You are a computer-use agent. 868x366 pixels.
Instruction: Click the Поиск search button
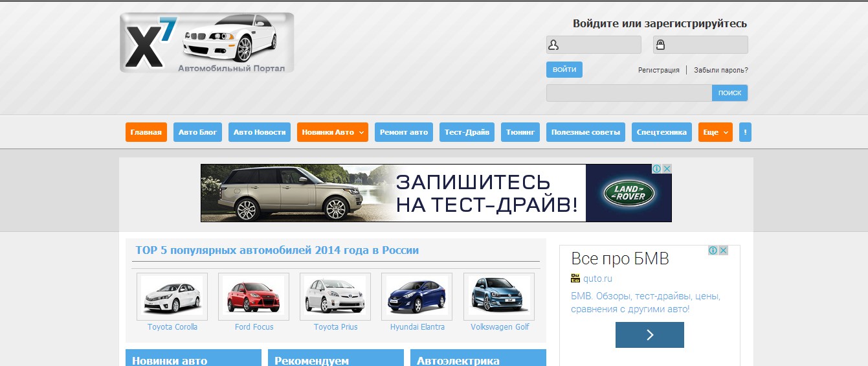pyautogui.click(x=730, y=93)
